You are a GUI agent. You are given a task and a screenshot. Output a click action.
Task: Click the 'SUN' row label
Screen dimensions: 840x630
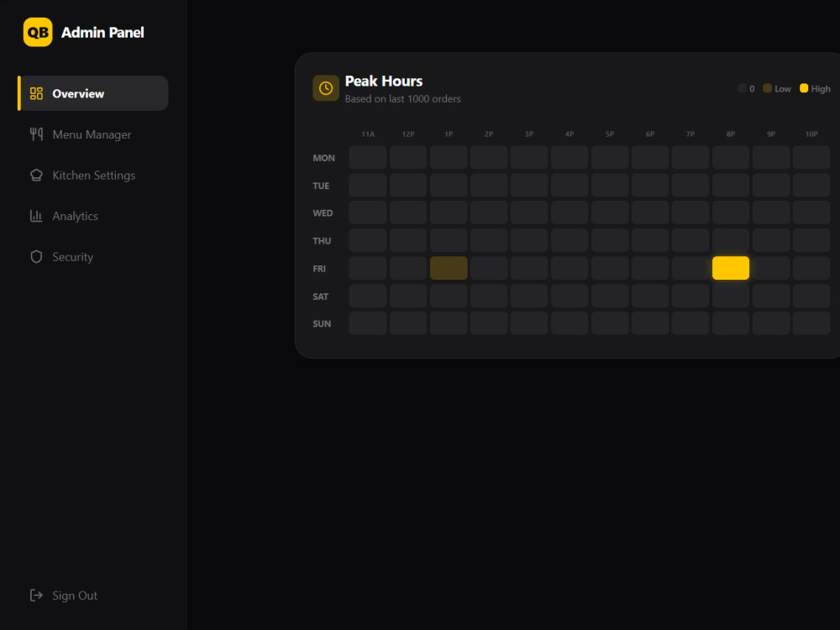(322, 324)
